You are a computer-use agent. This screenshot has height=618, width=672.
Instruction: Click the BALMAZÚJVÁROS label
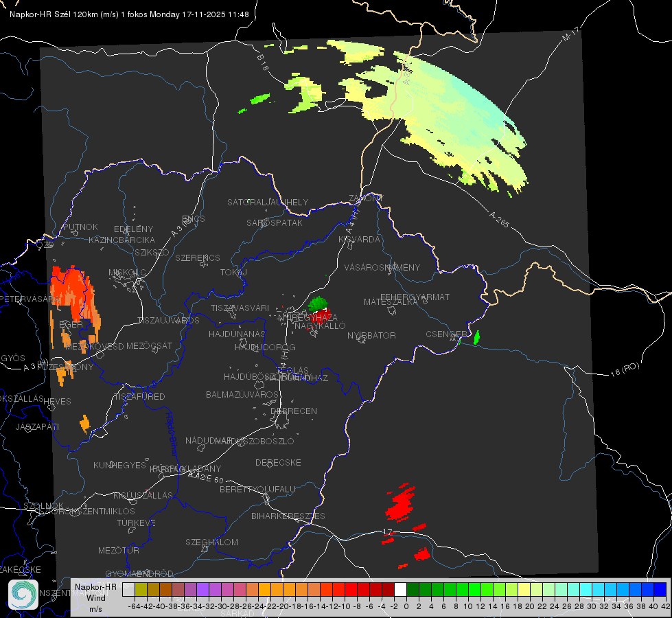click(242, 394)
